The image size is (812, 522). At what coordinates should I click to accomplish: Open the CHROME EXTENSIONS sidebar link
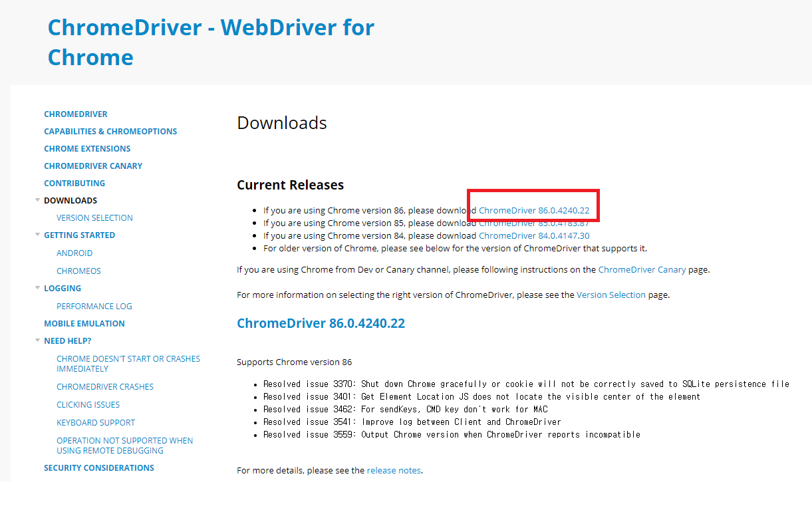[x=87, y=149]
